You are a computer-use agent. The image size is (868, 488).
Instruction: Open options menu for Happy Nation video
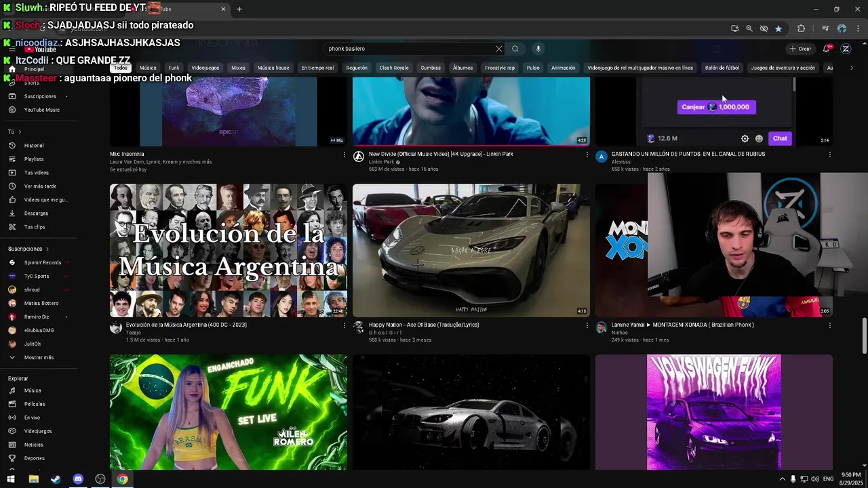pyautogui.click(x=587, y=325)
